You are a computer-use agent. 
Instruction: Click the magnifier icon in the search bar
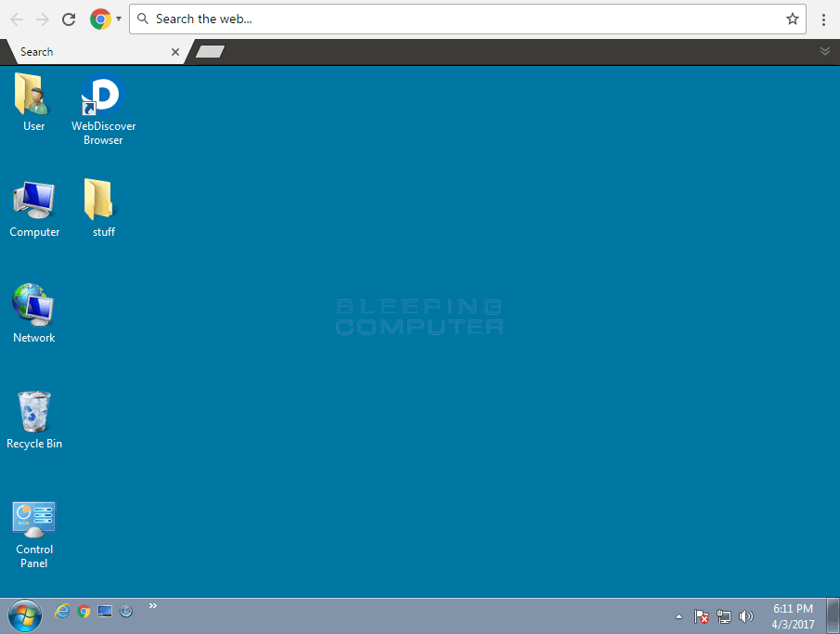click(143, 19)
